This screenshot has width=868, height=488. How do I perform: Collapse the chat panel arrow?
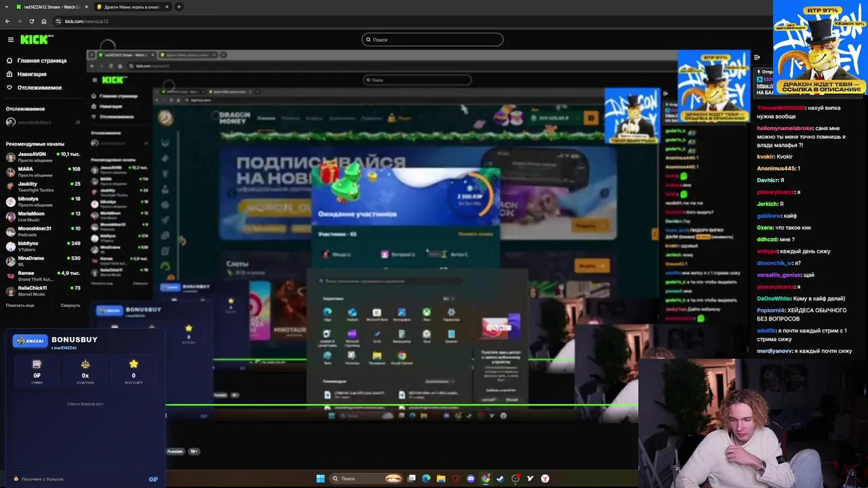point(757,58)
